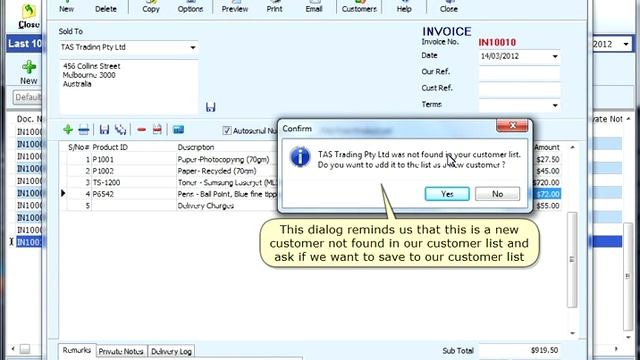Switch to the Private Notes tab
This screenshot has width=640, height=360.
click(121, 351)
